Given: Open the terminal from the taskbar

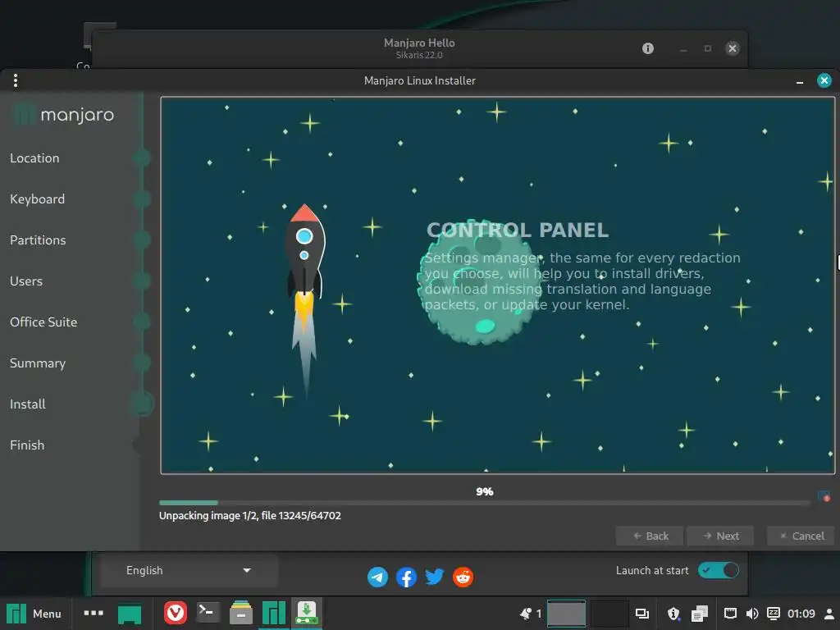Looking at the screenshot, I should pyautogui.click(x=208, y=613).
